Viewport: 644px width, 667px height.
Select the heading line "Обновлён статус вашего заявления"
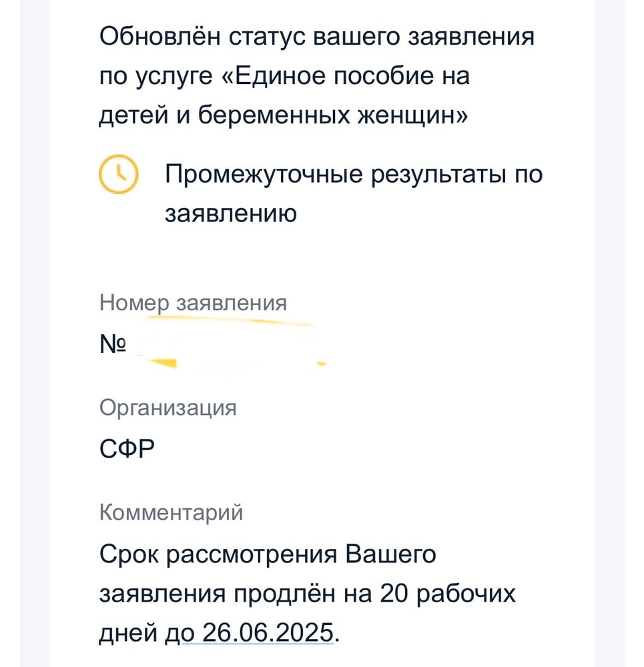317,36
